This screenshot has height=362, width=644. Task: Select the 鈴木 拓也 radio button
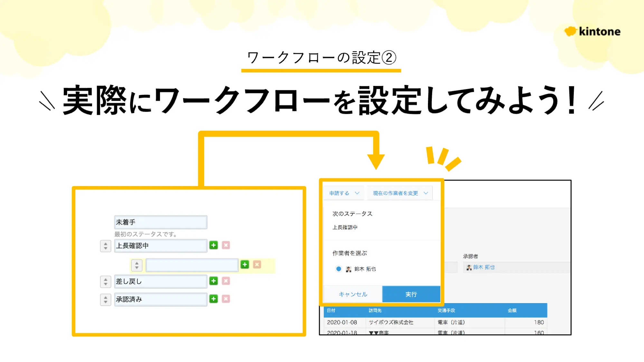click(338, 269)
